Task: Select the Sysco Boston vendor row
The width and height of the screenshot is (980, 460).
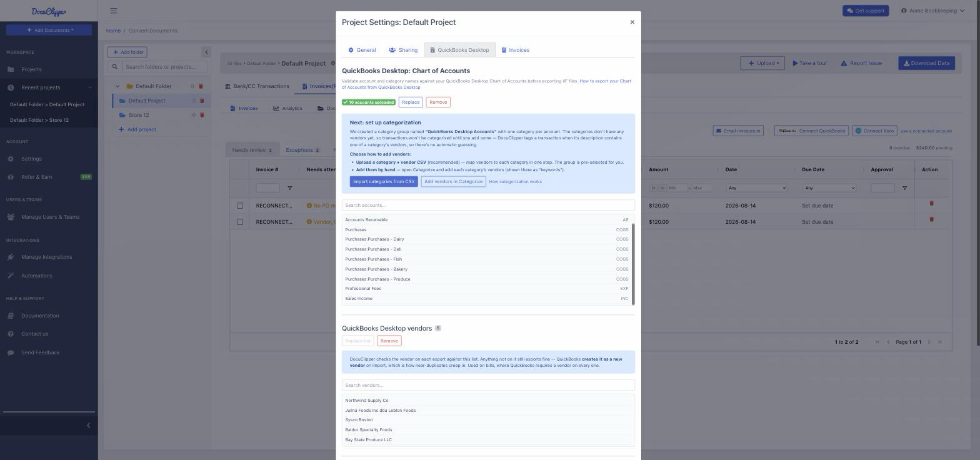Action: pos(488,420)
